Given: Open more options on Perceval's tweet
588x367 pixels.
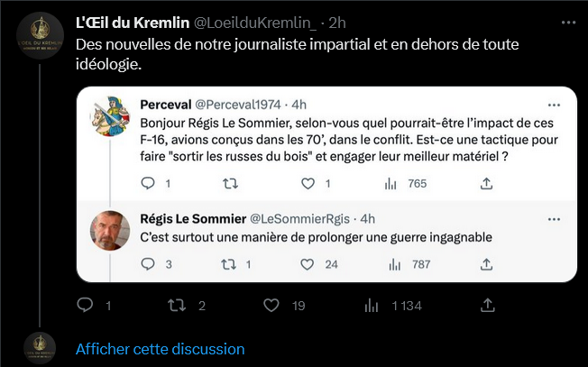Looking at the screenshot, I should tap(552, 104).
